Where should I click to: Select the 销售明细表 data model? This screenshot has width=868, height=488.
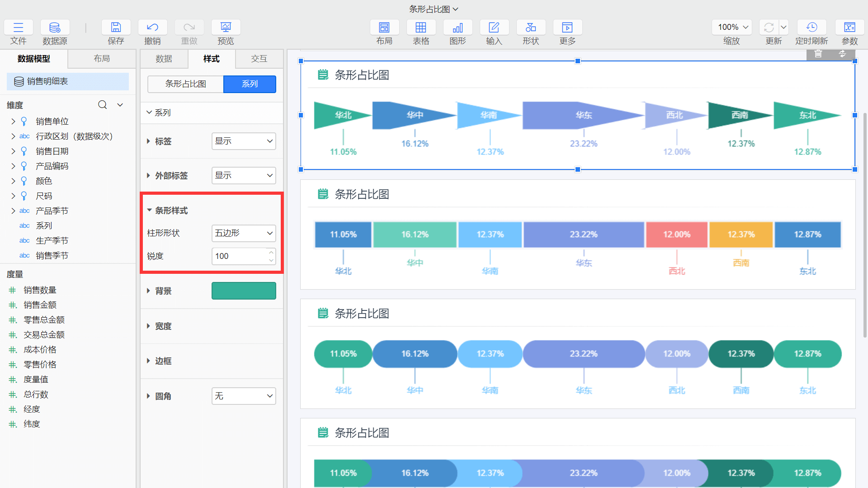[68, 81]
